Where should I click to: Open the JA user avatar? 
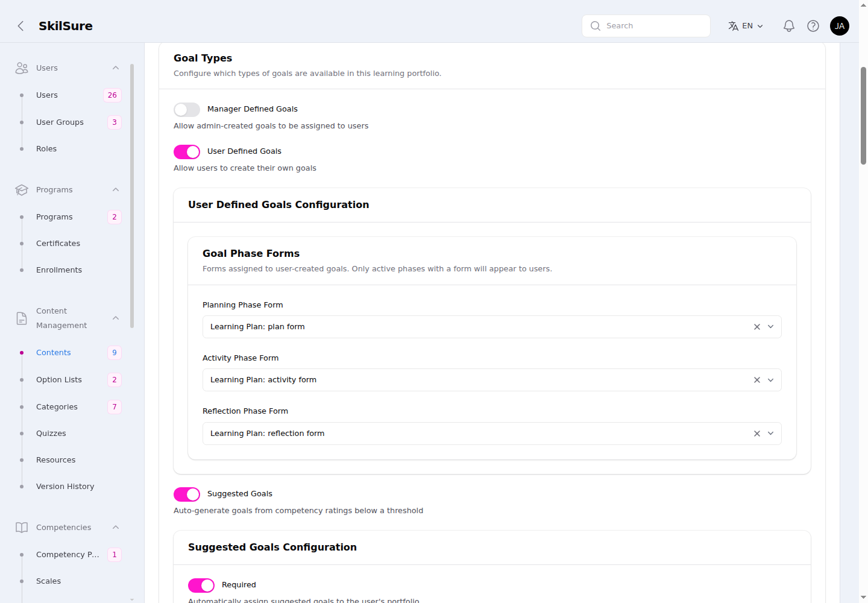839,26
